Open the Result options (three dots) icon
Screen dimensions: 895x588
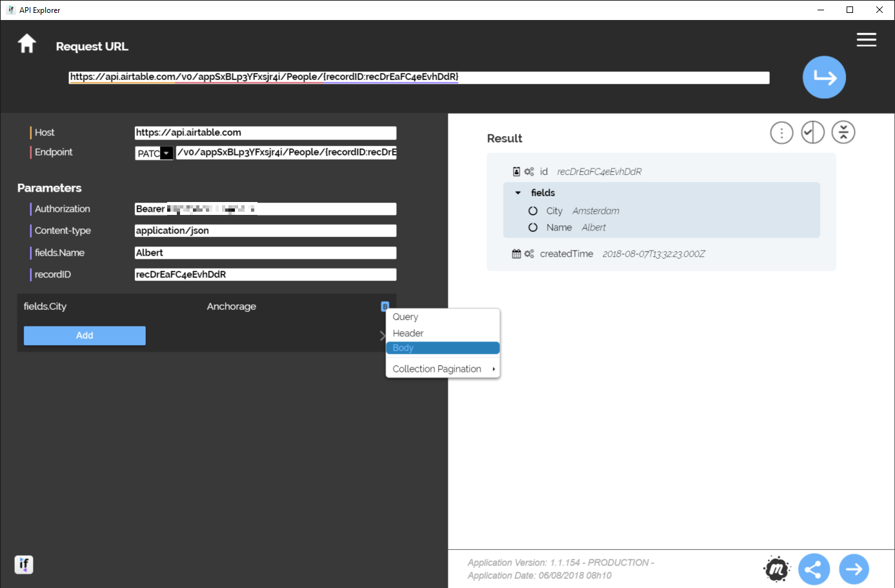(x=781, y=133)
